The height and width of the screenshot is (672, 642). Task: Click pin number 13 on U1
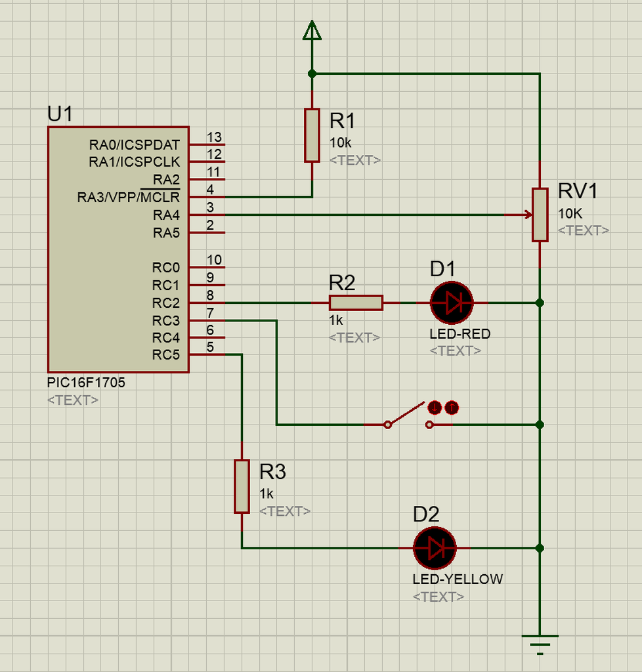point(214,137)
